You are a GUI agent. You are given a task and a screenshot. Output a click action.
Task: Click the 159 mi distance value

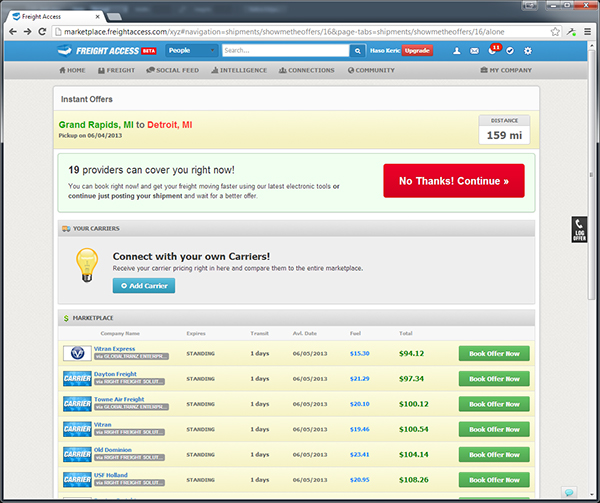point(504,135)
